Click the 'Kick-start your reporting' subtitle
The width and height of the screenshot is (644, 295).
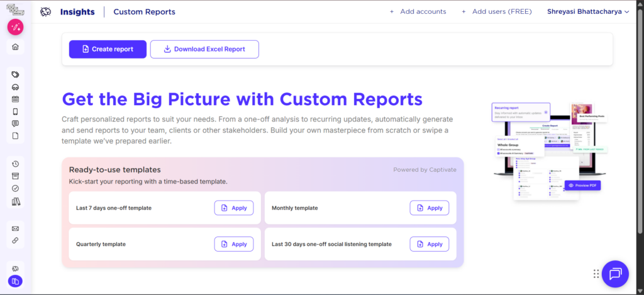coord(148,181)
